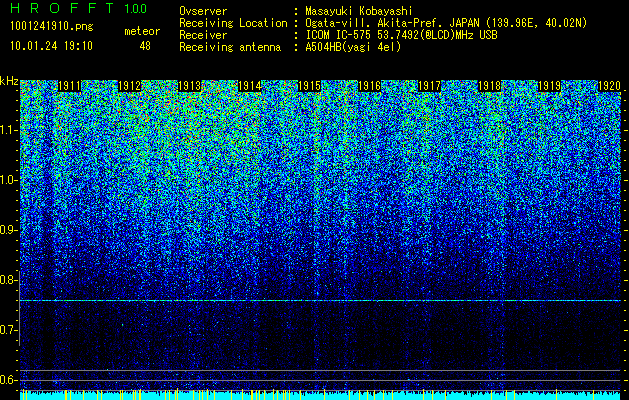Click the 1911 time marker

(x=69, y=86)
